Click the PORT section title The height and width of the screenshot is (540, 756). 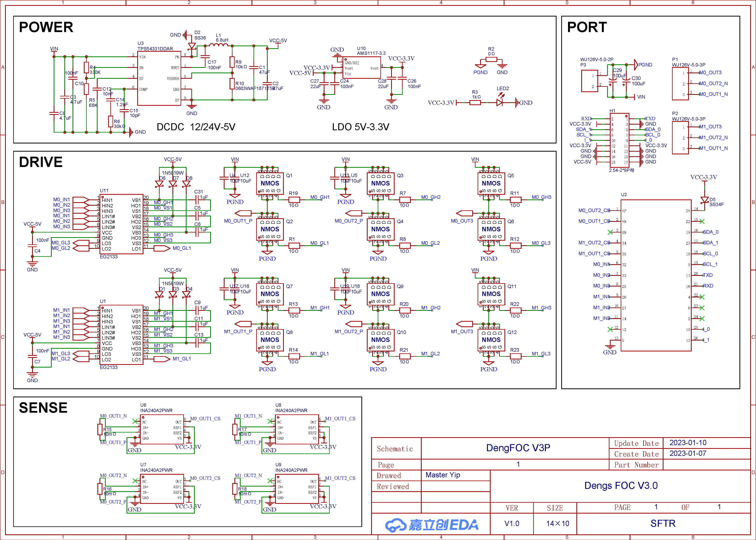click(x=587, y=27)
